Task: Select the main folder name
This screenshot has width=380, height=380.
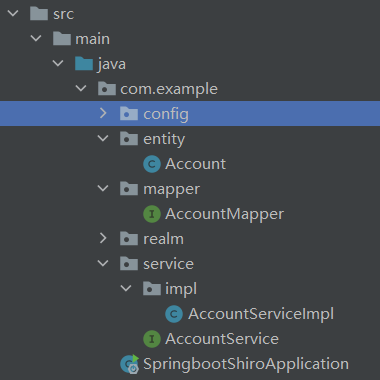Action: (x=92, y=39)
